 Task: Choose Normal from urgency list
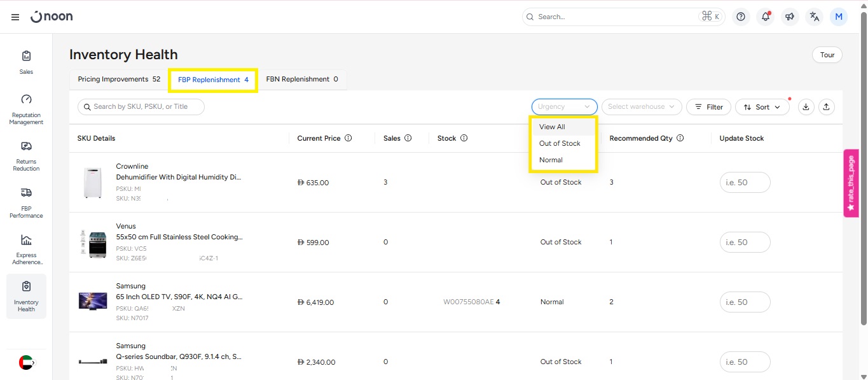point(551,160)
